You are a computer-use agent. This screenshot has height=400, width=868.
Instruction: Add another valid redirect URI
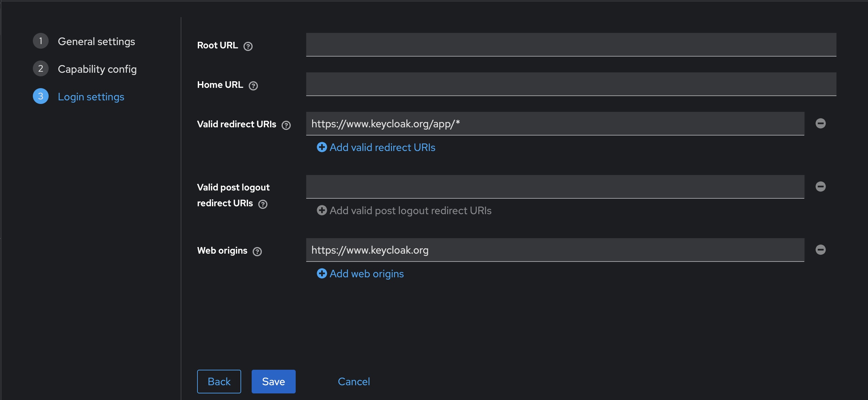click(377, 147)
